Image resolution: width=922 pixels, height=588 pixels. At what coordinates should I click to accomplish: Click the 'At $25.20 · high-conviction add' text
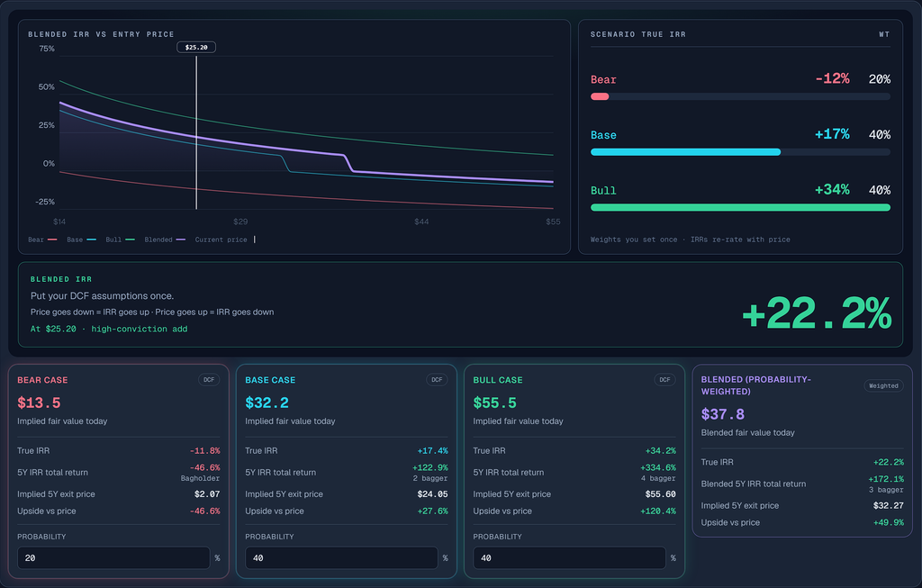tap(109, 330)
